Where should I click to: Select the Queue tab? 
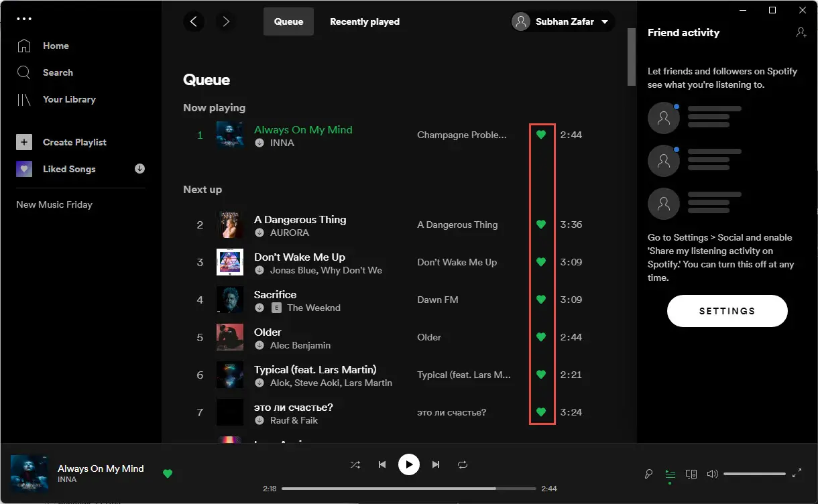click(288, 21)
